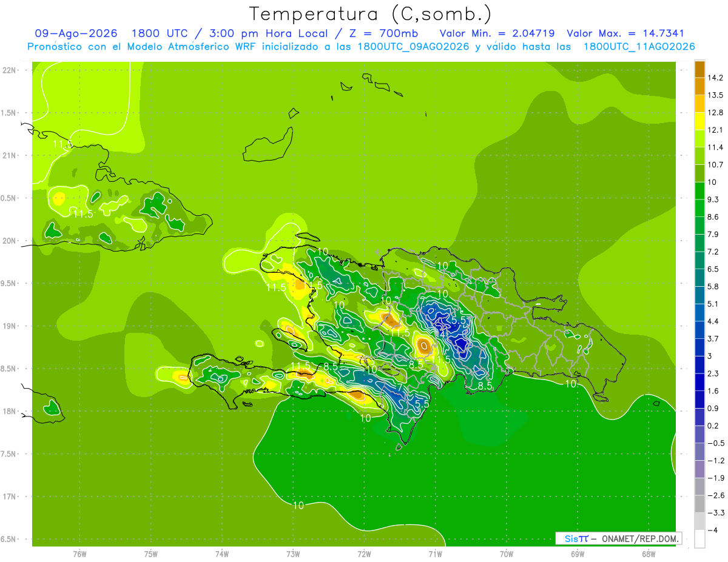
Task: Click the blue swatch between 3 and 3.7
Action: tap(699, 347)
